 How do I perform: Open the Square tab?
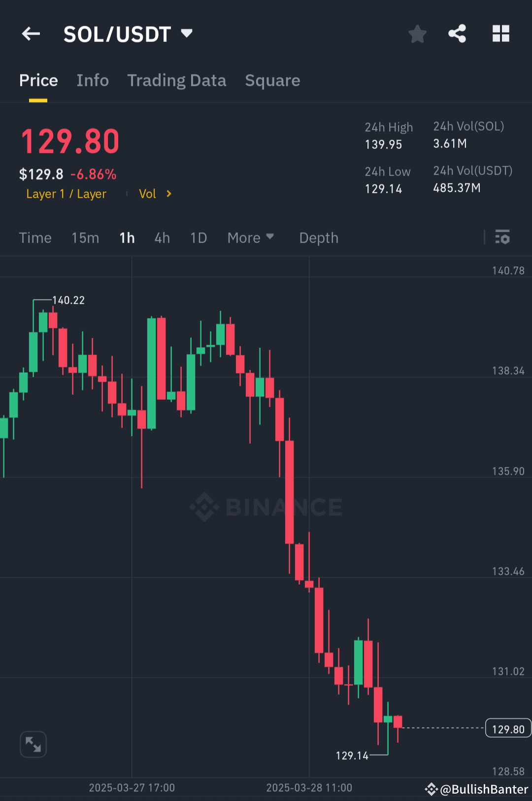pyautogui.click(x=272, y=80)
